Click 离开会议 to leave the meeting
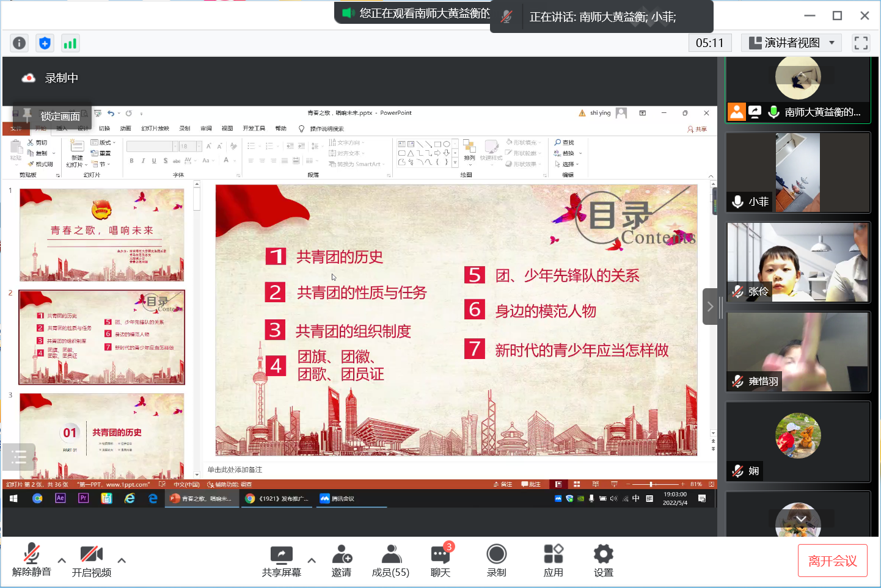The width and height of the screenshot is (881, 588). [x=832, y=560]
